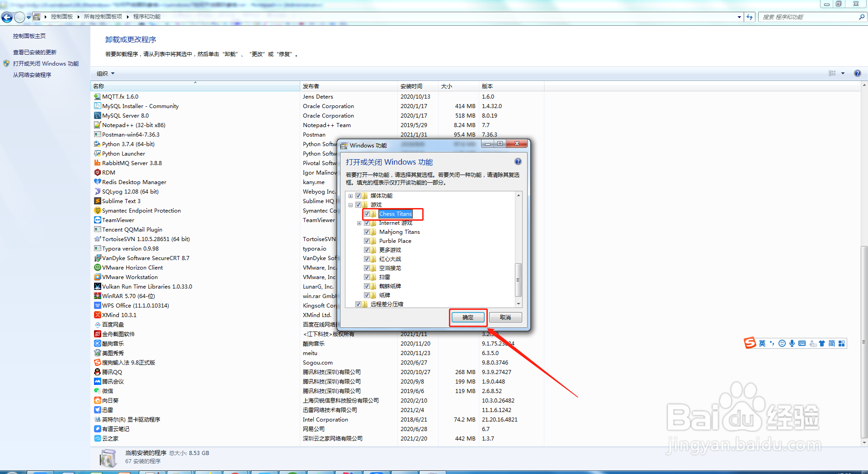Click the 酷狗音乐 icon
This screenshot has width=868, height=474.
click(x=97, y=343)
